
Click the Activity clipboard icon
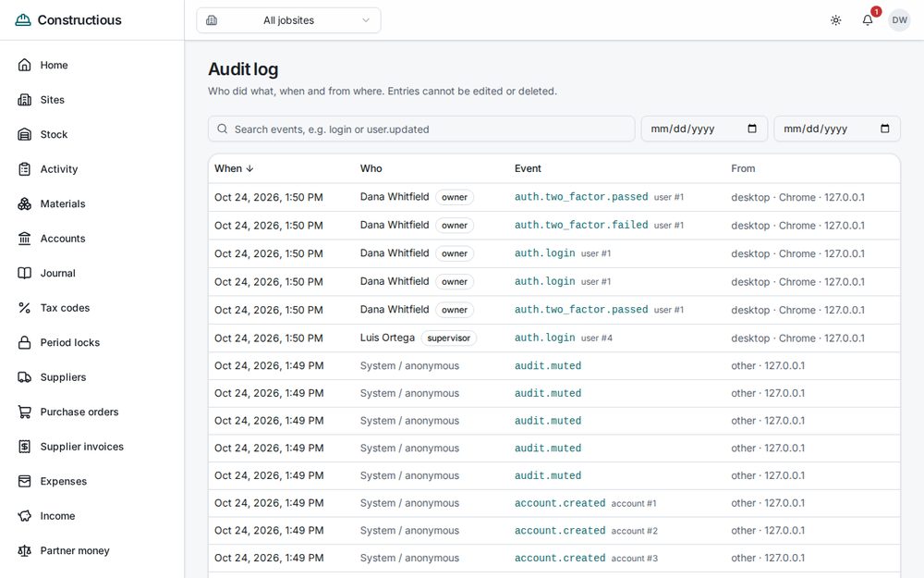point(24,169)
